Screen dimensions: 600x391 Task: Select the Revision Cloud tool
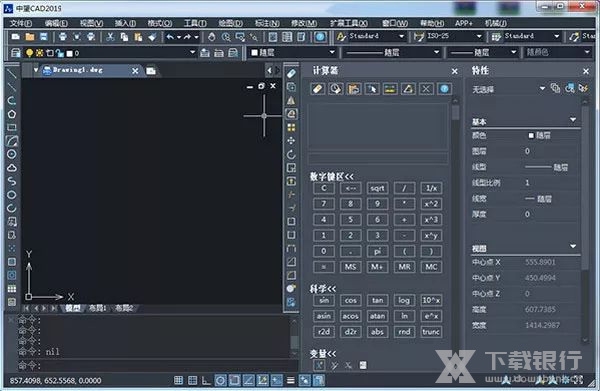(12, 168)
